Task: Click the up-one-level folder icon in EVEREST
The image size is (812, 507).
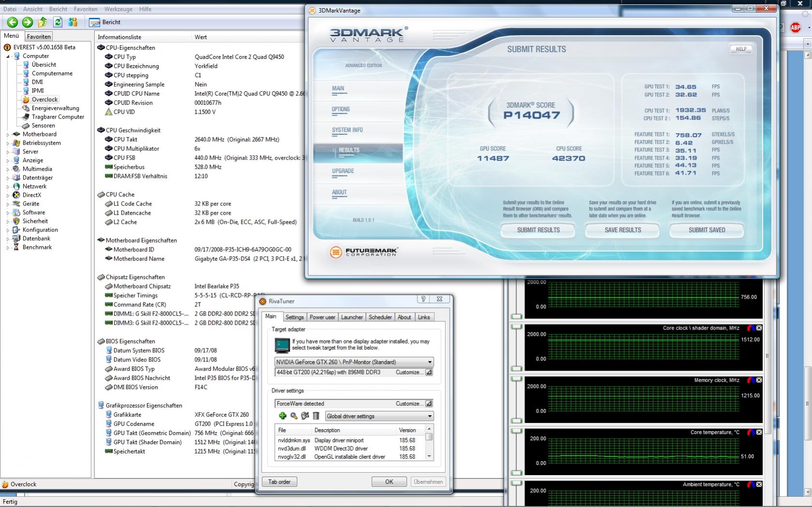Action: point(43,22)
